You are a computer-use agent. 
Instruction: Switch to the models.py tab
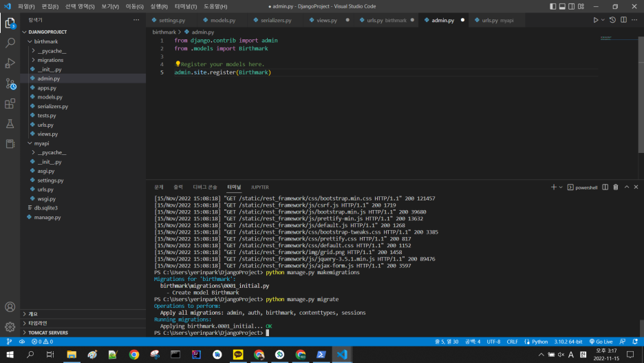pyautogui.click(x=223, y=20)
